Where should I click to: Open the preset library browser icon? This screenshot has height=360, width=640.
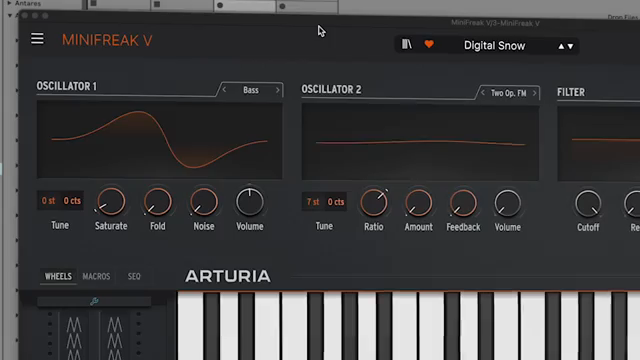407,44
